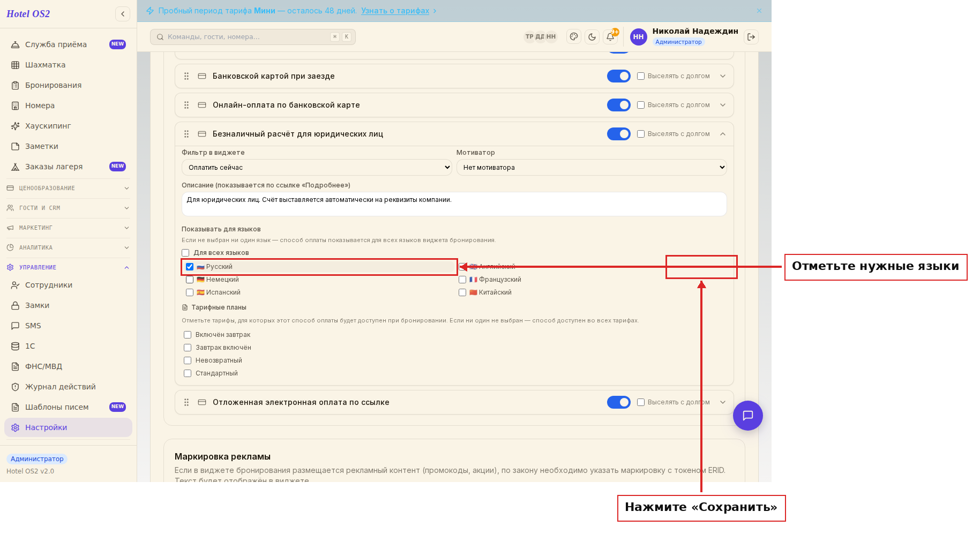The height and width of the screenshot is (534, 980).
Task: Check Завтрак включён tariff plan
Action: pyautogui.click(x=188, y=348)
